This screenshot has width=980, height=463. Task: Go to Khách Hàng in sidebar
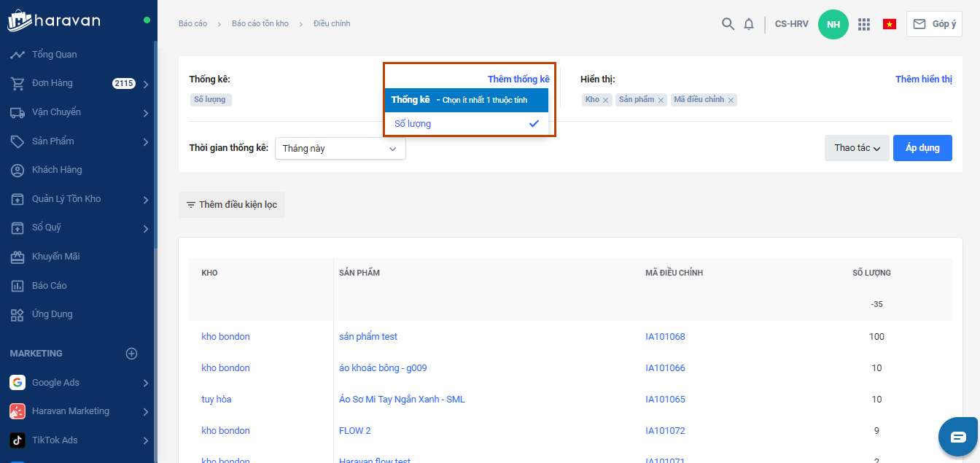[x=57, y=170]
